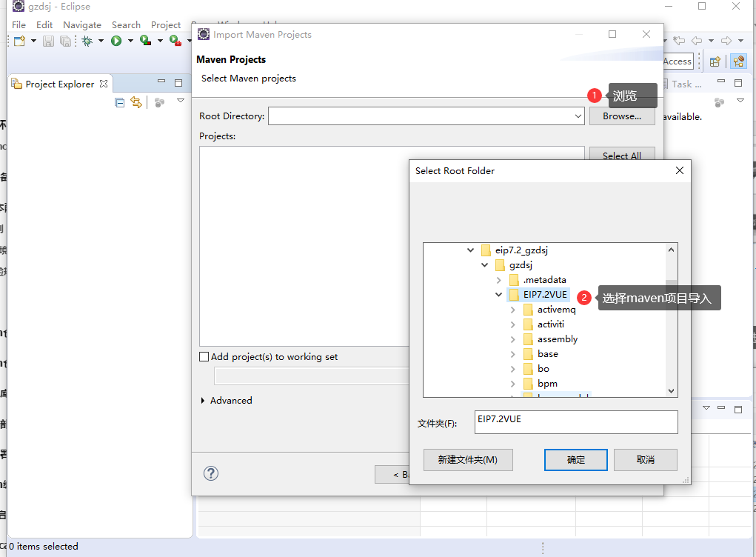Open the Run dropdown arrow
The height and width of the screenshot is (557, 756).
coord(130,41)
